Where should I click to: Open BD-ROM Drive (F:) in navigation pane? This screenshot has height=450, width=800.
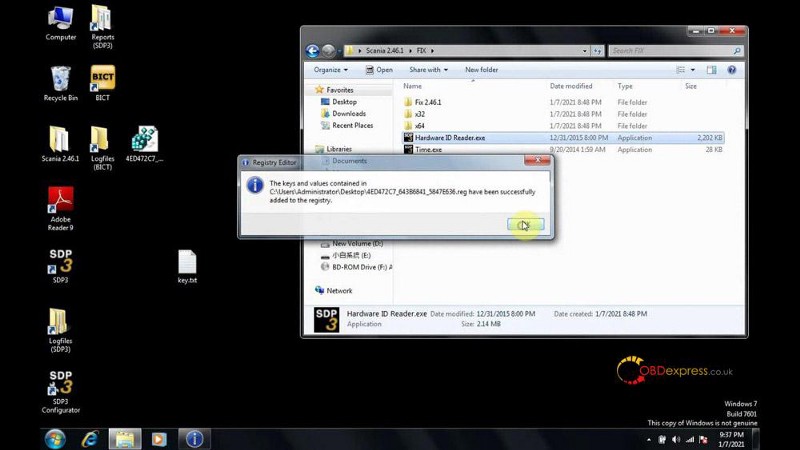tap(357, 267)
